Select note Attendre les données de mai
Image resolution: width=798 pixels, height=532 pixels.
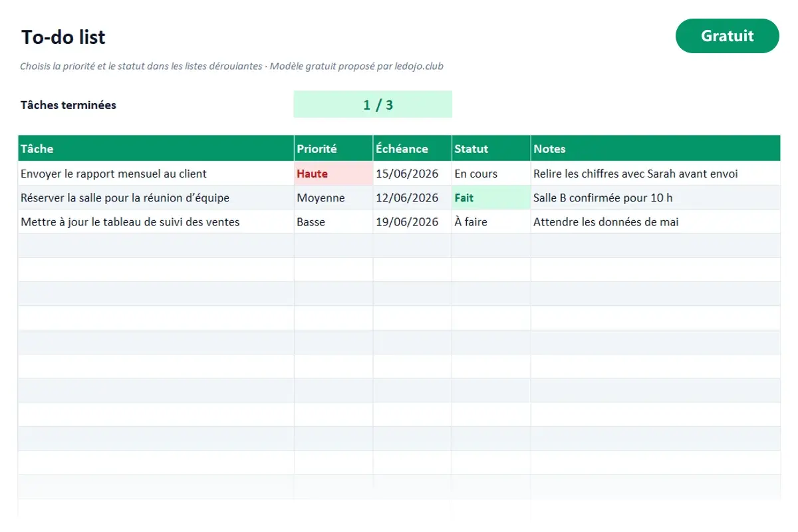[656, 221]
